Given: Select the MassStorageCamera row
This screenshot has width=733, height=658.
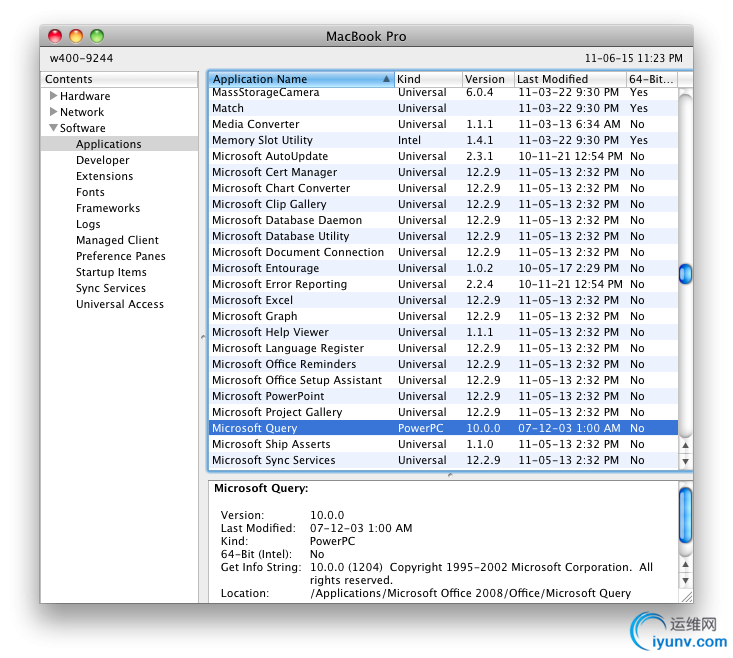Looking at the screenshot, I should click(x=443, y=93).
